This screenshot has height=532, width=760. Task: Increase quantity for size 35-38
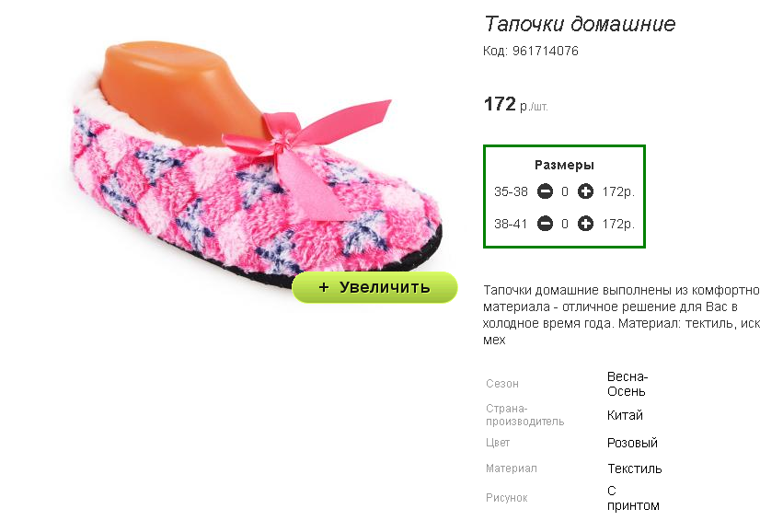click(585, 192)
